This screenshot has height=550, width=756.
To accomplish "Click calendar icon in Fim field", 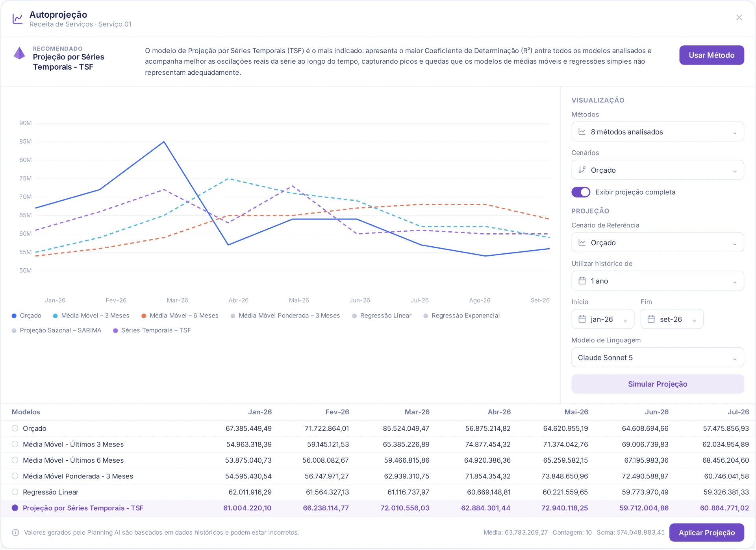I will [x=651, y=319].
